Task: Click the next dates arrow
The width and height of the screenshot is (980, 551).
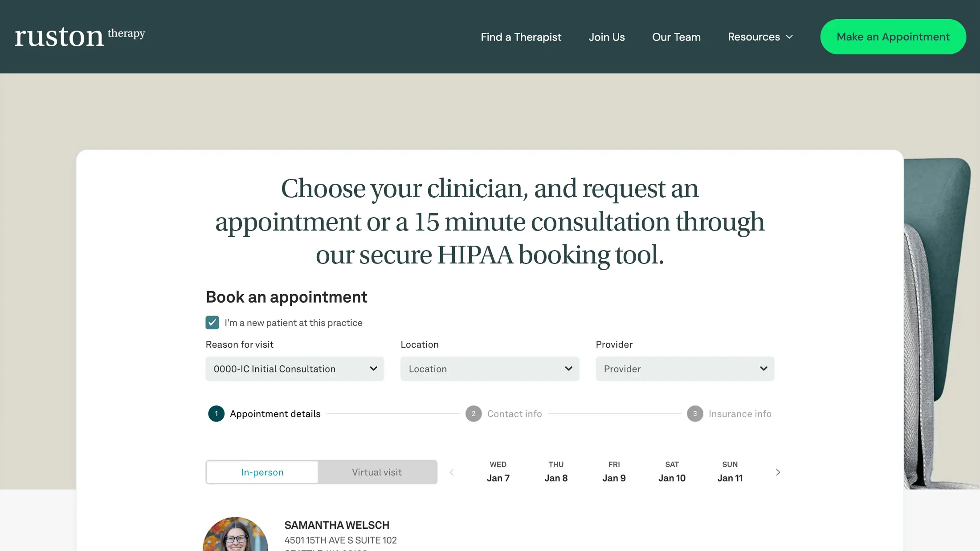Action: [x=778, y=472]
